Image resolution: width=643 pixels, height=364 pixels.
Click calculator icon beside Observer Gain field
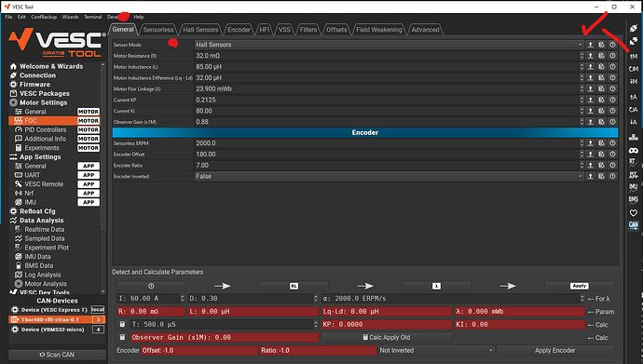pyautogui.click(x=122, y=337)
